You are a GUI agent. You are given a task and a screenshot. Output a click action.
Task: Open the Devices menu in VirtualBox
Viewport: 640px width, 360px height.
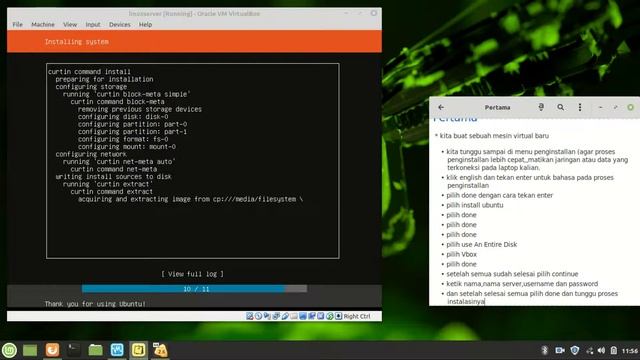120,24
